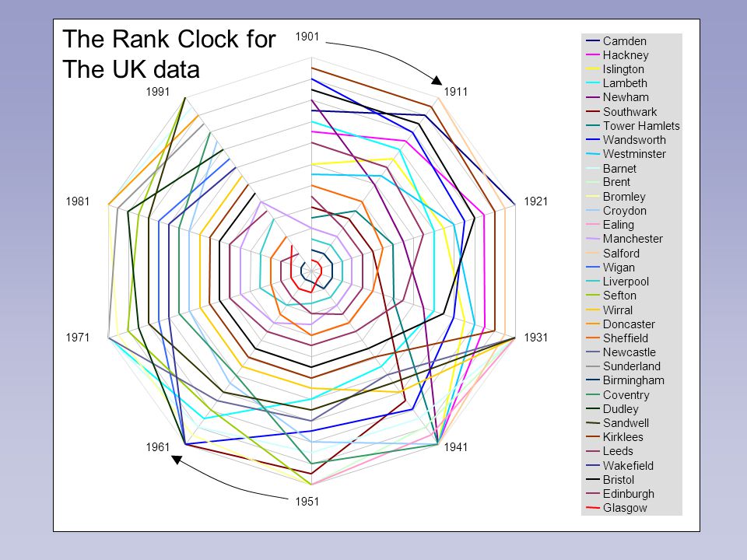
Task: Select the '1921' axis label
Action: [535, 201]
